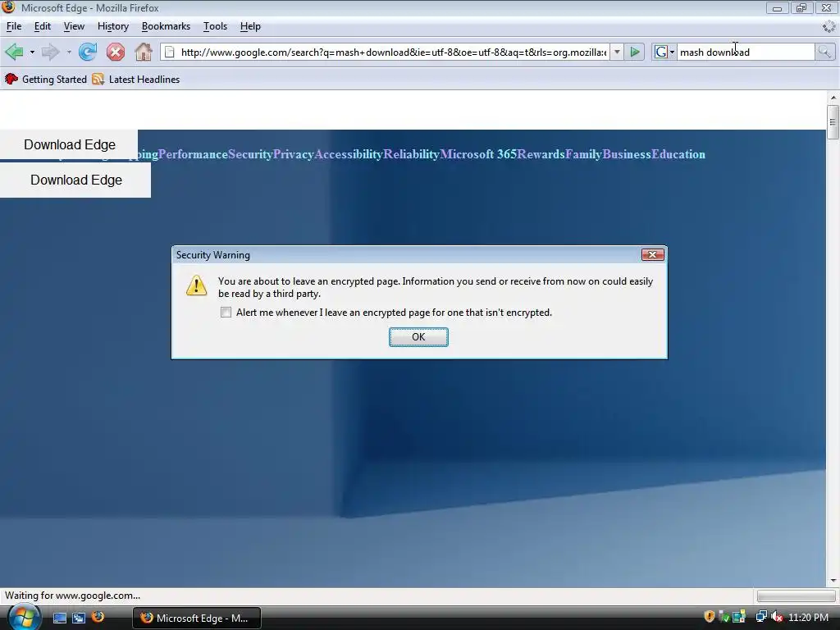
Task: Open the Bookmarks menu
Action: click(166, 26)
